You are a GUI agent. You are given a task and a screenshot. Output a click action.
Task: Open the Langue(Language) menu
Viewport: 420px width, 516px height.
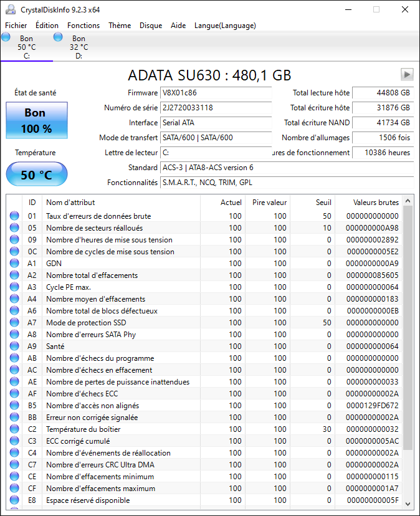[x=225, y=26]
